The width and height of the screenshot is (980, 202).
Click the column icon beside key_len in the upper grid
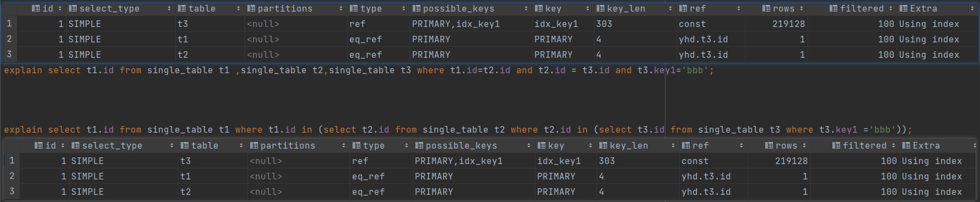click(x=600, y=8)
